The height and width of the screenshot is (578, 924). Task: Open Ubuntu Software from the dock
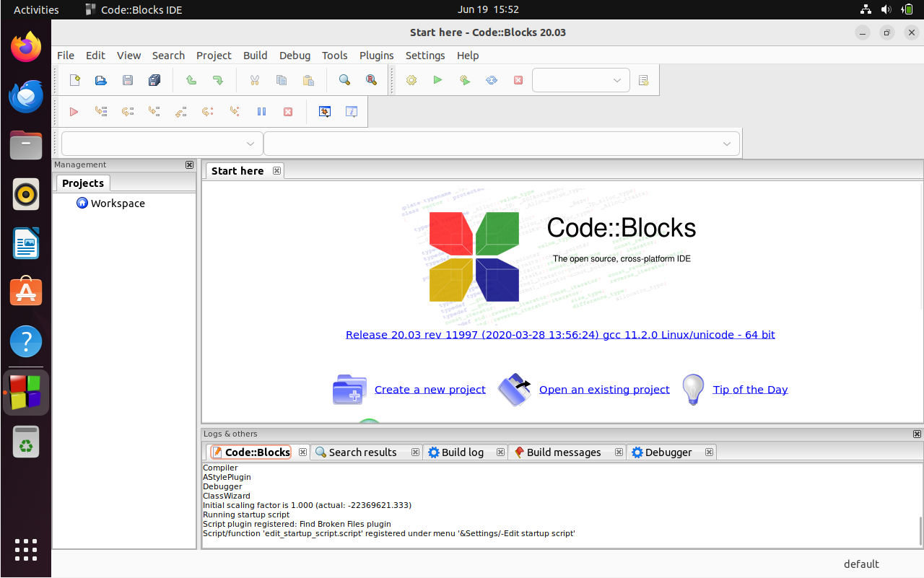26,292
